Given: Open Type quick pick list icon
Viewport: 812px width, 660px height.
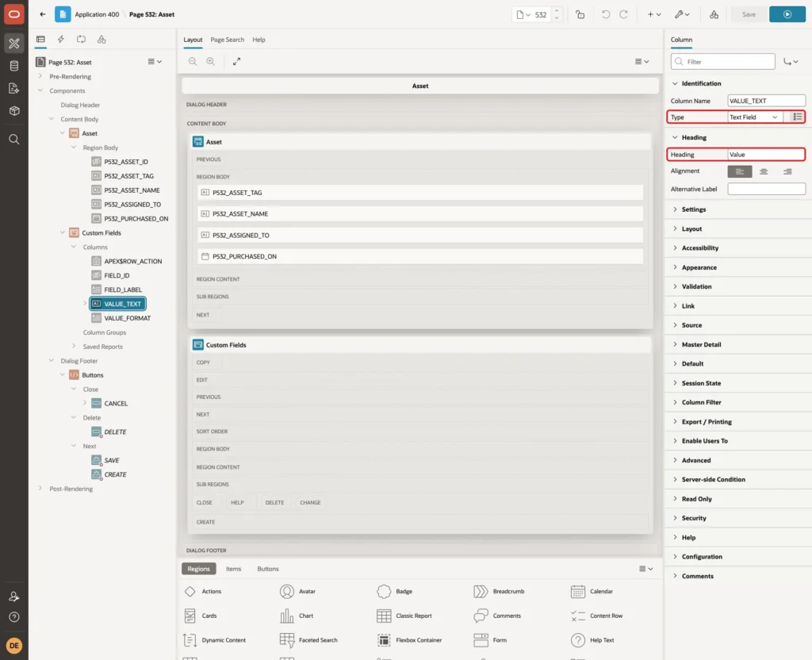Looking at the screenshot, I should 798,117.
